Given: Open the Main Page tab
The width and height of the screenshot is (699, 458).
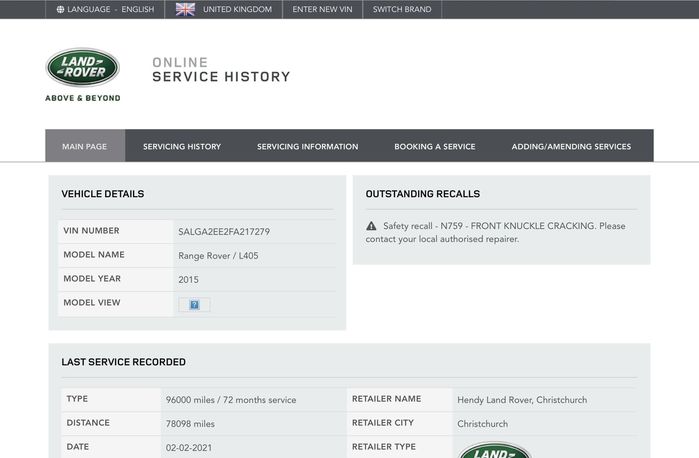Looking at the screenshot, I should [x=85, y=146].
